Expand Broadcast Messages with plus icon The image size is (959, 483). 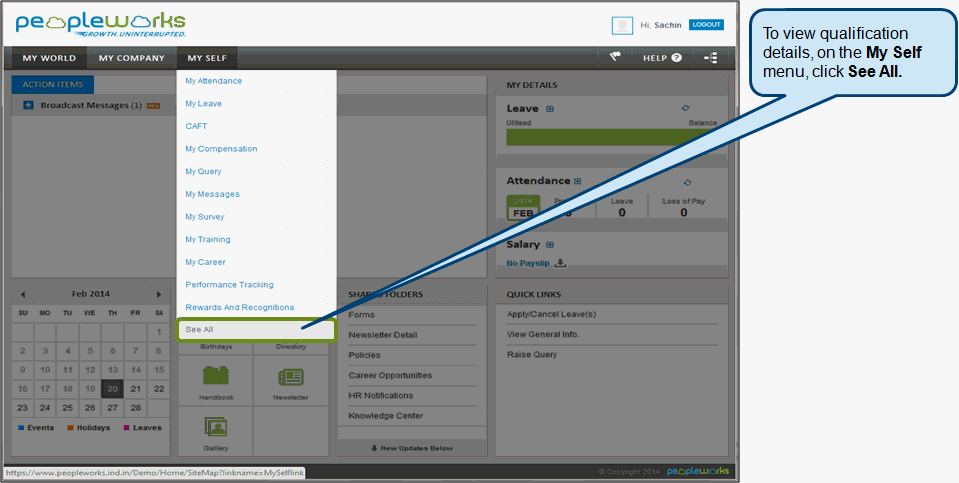click(x=28, y=105)
